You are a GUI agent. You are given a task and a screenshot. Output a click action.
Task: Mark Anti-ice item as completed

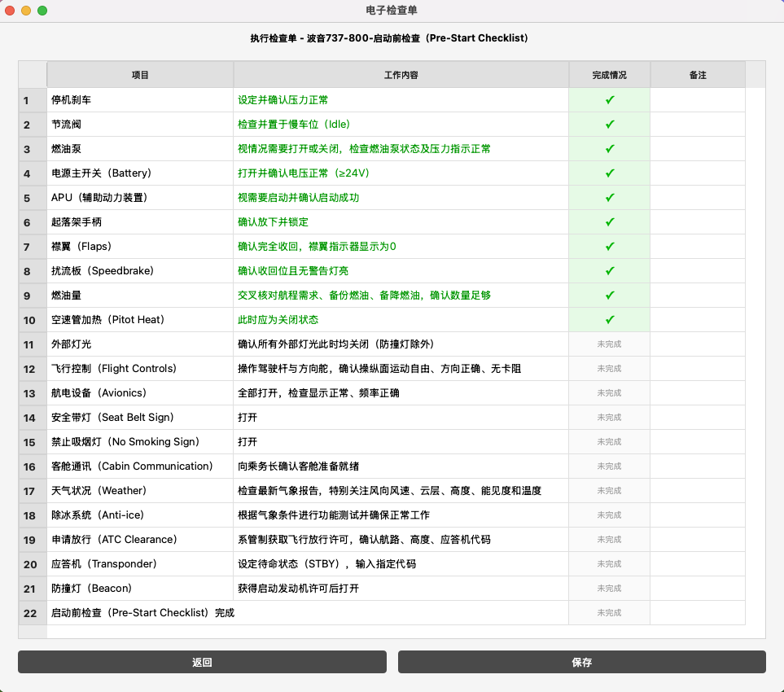tap(609, 515)
